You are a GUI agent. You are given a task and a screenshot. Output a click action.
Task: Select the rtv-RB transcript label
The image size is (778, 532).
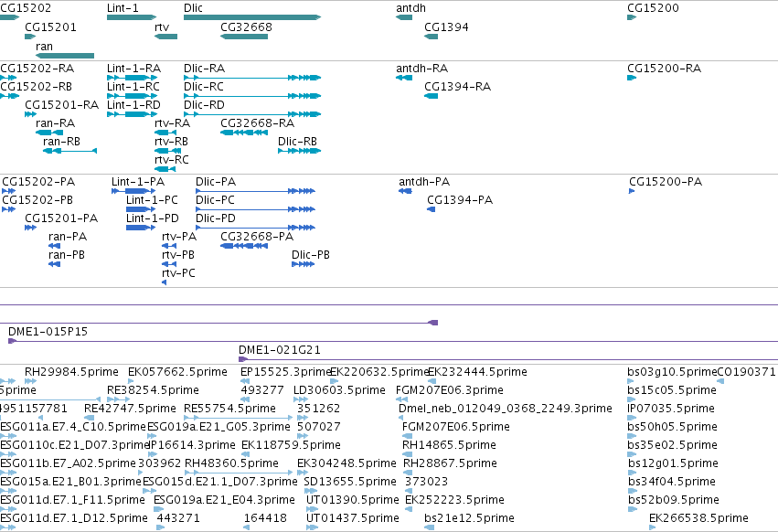[171, 142]
